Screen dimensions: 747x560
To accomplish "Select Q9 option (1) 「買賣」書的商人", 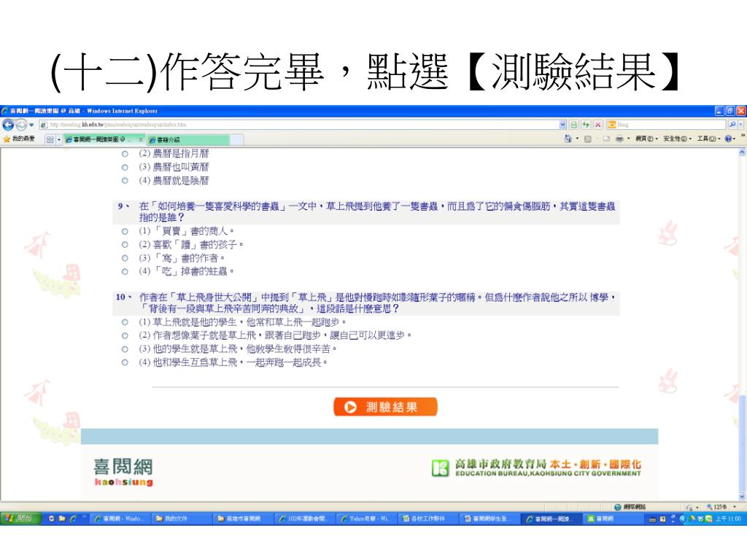I will 125,231.
